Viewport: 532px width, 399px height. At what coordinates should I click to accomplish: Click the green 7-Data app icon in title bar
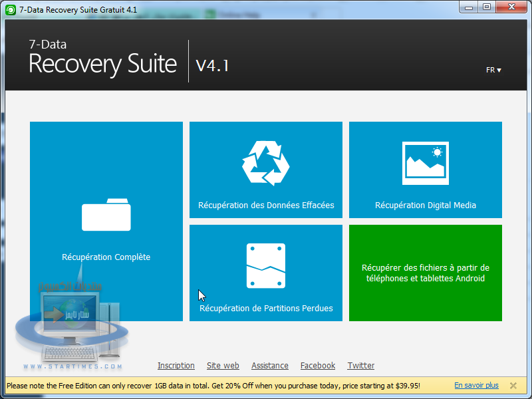tap(11, 10)
